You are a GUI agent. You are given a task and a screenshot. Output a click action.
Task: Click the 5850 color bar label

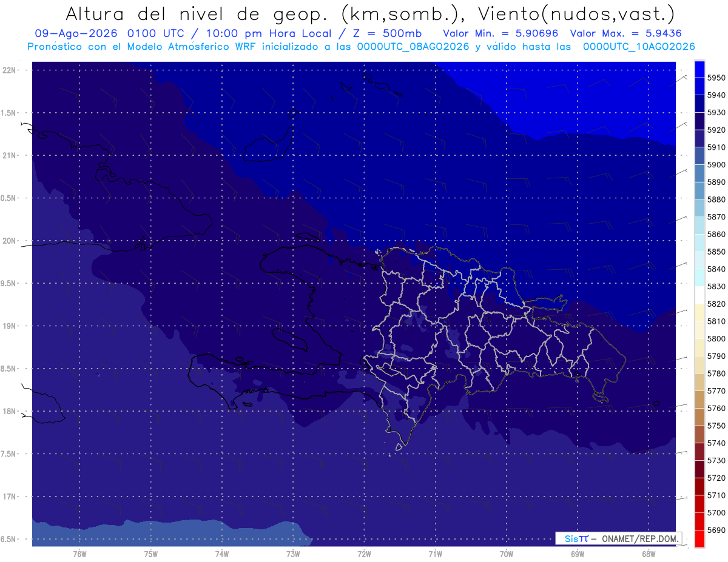point(716,252)
